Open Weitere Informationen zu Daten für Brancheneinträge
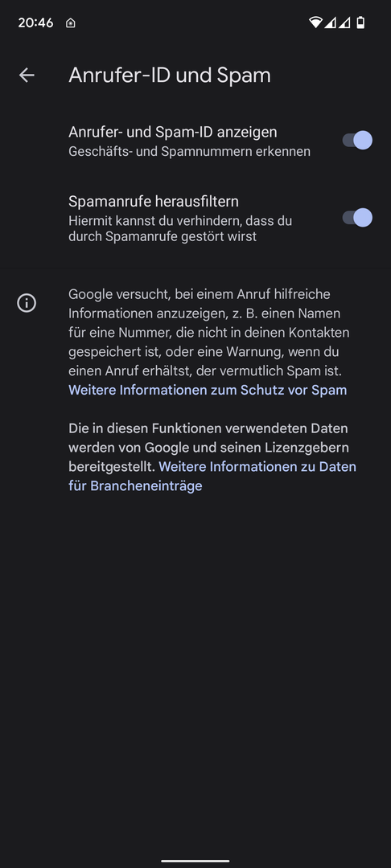This screenshot has width=391, height=868. coord(212,477)
